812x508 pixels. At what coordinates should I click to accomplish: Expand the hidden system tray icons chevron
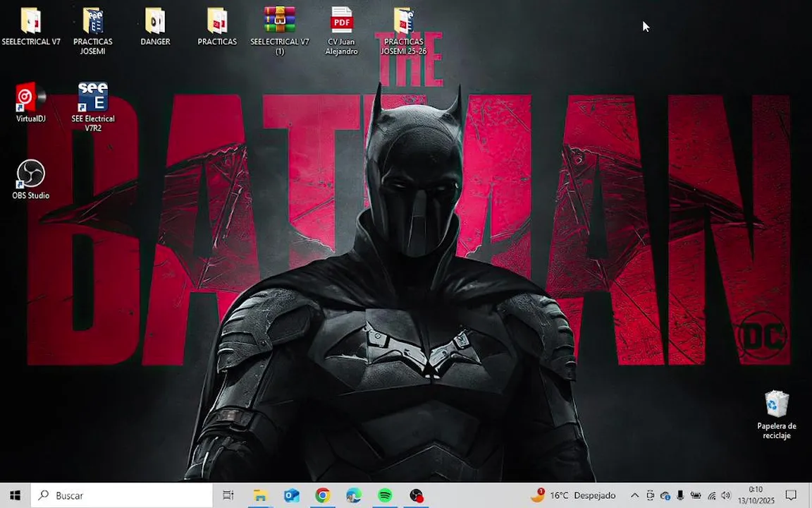[635, 495]
